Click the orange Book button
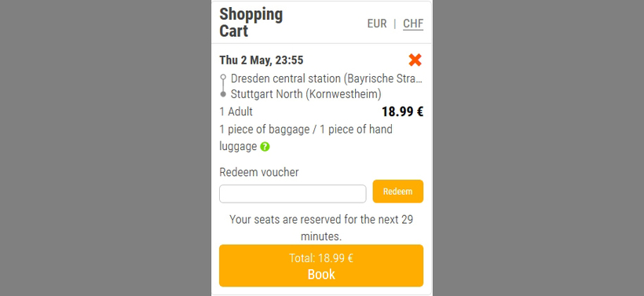 click(321, 265)
